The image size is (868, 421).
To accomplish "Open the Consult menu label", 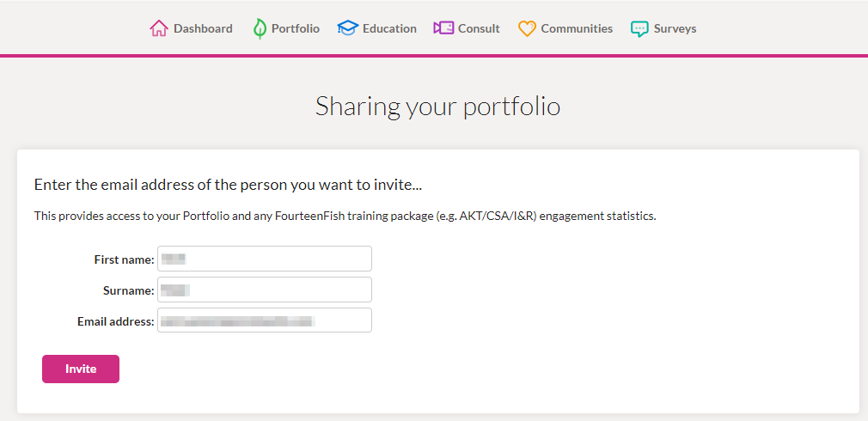I will point(479,28).
